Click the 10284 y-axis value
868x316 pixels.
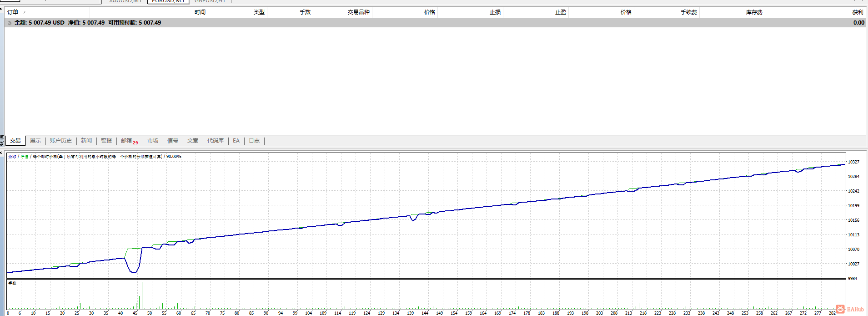[x=853, y=177]
